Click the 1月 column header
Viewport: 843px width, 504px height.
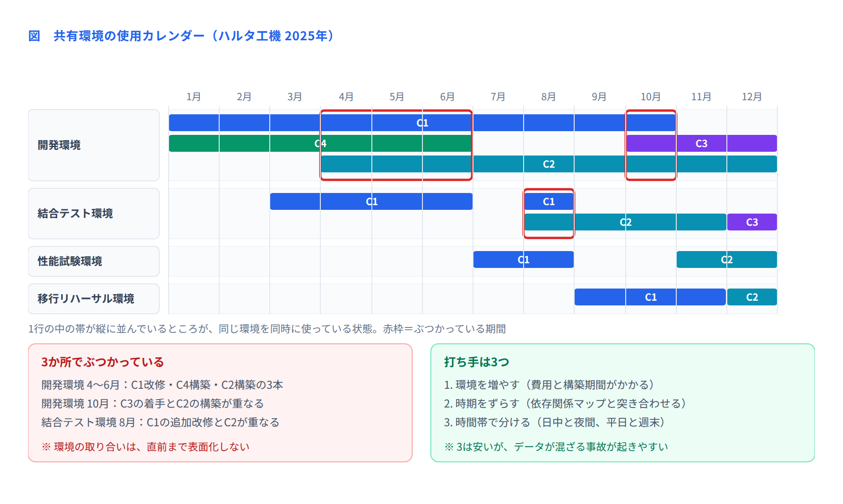coord(193,97)
